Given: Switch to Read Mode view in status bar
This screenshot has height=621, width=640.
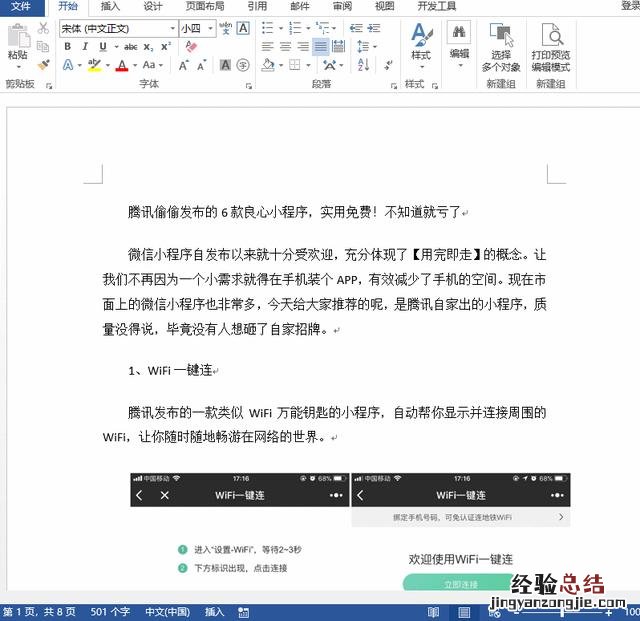Looking at the screenshot, I should click(433, 612).
